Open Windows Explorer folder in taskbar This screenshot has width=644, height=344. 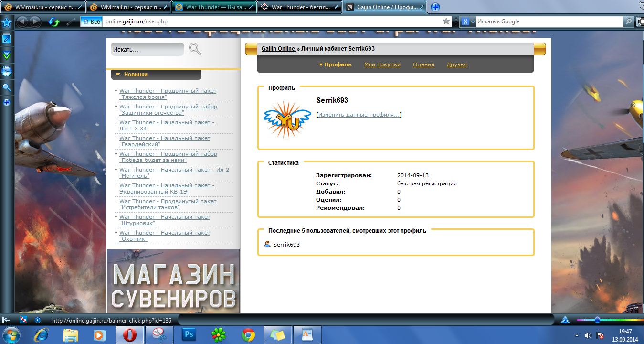[71, 335]
